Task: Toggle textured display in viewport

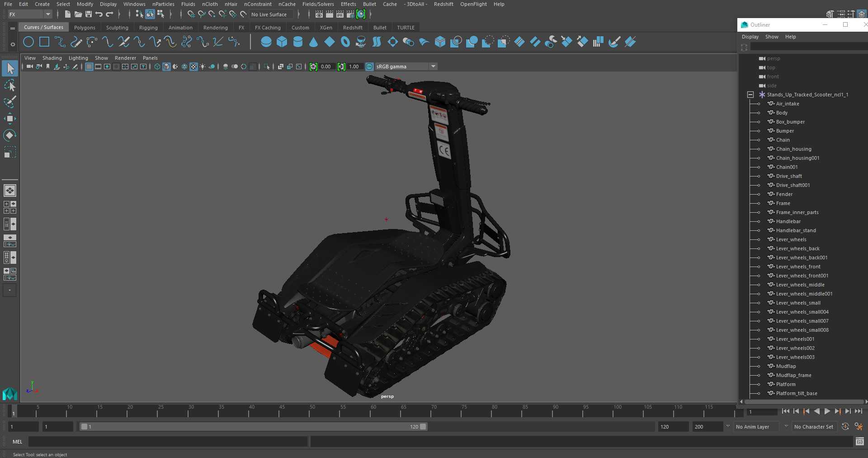Action: coord(193,67)
